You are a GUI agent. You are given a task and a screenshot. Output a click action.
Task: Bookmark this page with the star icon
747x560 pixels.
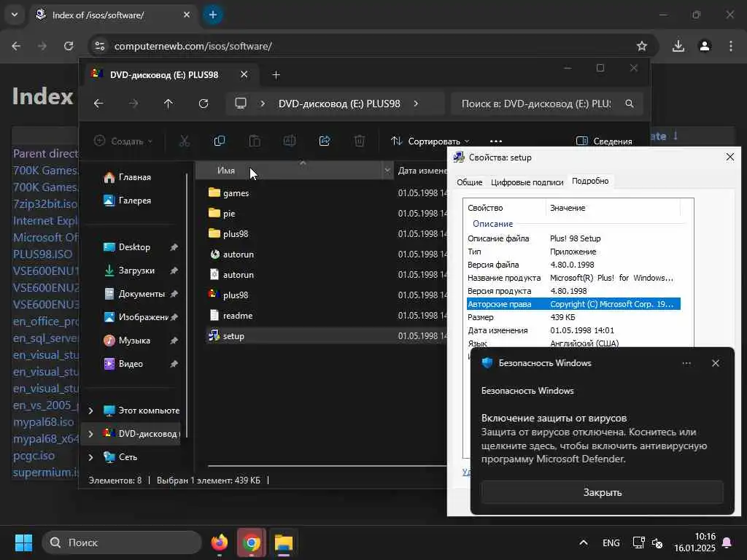pos(642,46)
